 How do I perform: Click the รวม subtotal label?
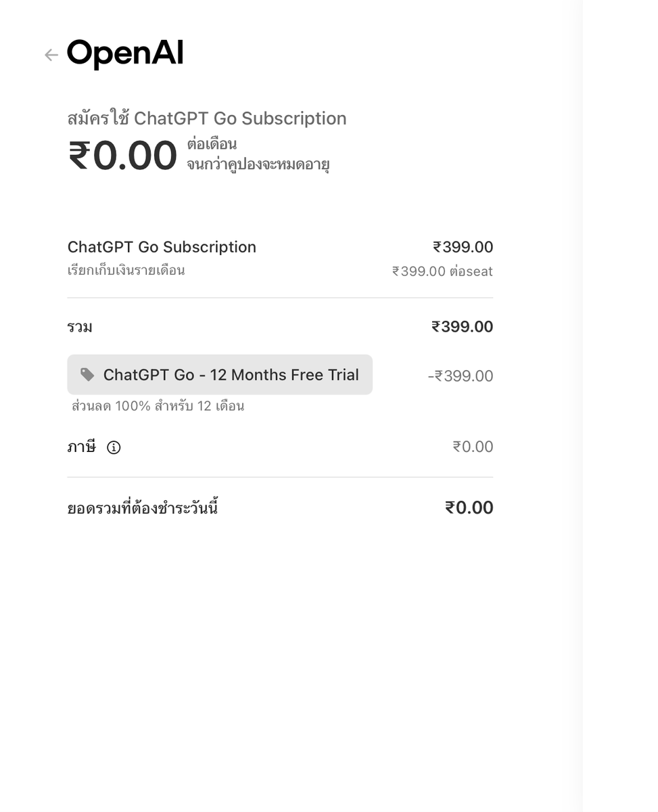pos(80,328)
